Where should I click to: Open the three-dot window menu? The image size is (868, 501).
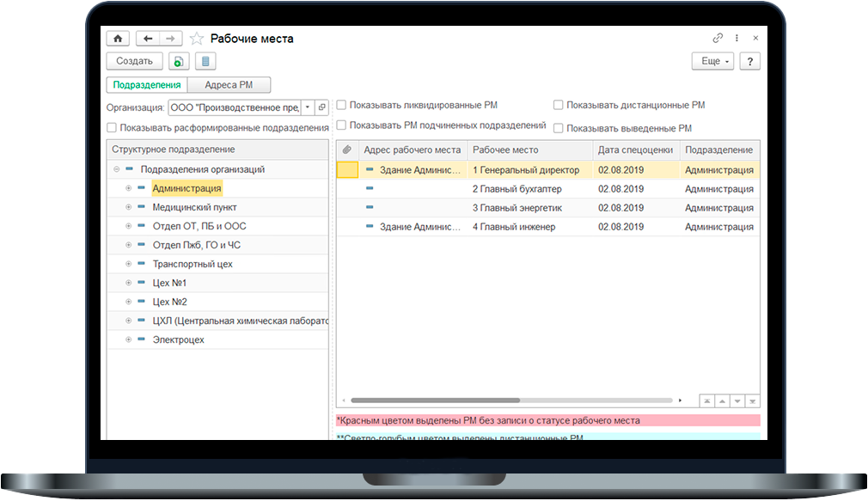tap(737, 38)
